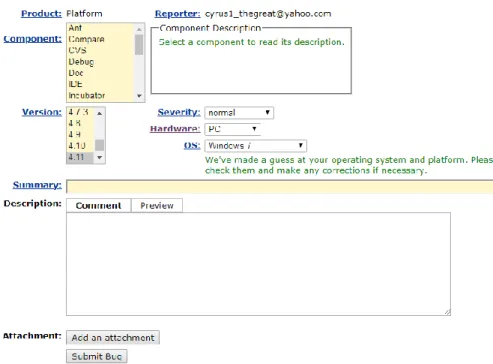Image resolution: width=493 pixels, height=364 pixels.
Task: Click the Add an attachment button
Action: pos(113,337)
